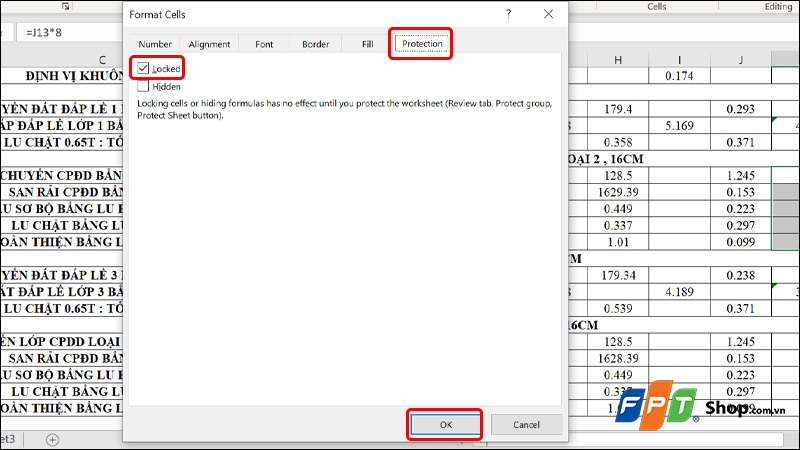Select cell with value 179.4
Image resolution: width=800 pixels, height=450 pixels.
coord(618,109)
